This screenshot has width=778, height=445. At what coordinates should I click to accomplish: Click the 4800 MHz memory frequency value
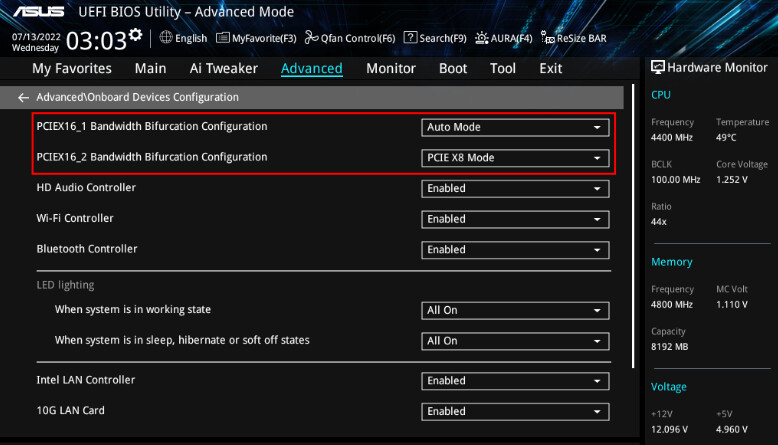click(672, 305)
